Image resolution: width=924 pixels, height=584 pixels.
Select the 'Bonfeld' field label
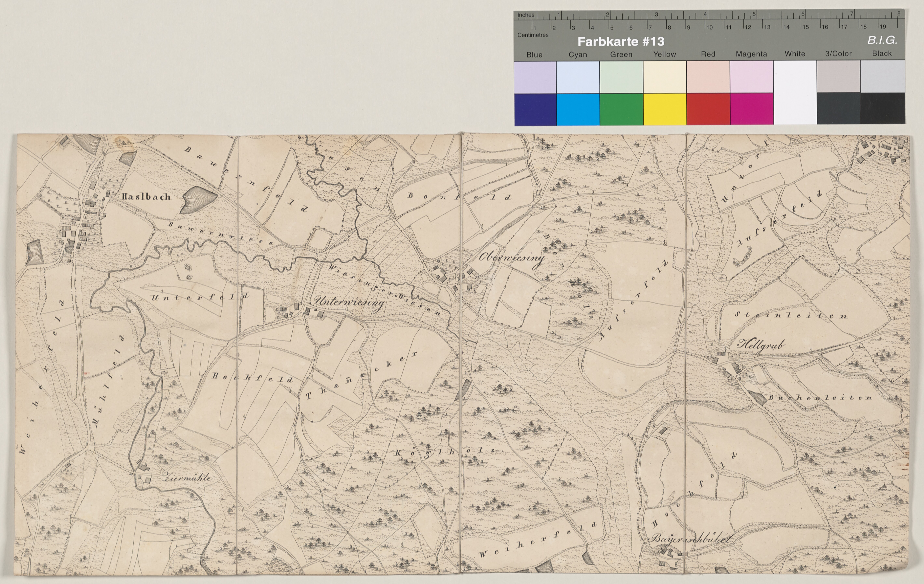460,197
